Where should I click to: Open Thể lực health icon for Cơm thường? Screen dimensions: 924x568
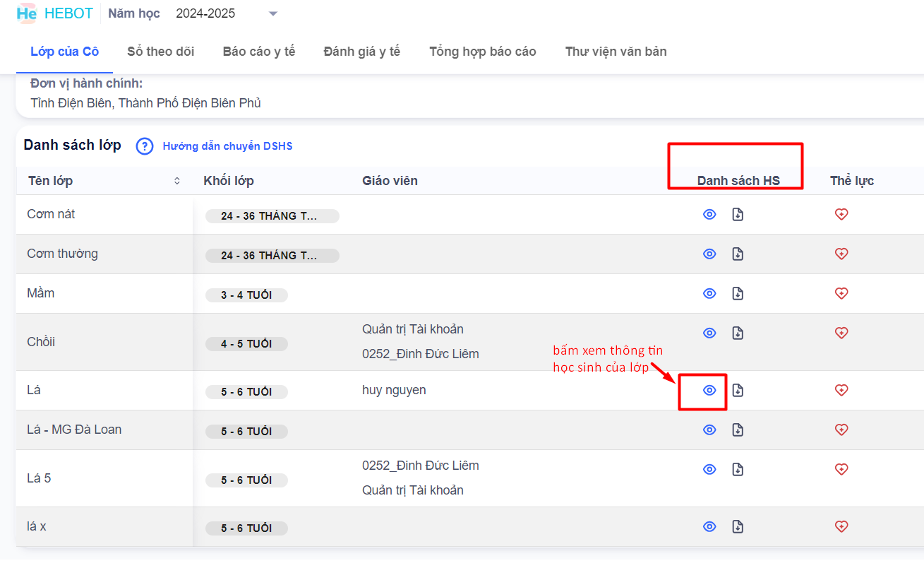tap(841, 254)
